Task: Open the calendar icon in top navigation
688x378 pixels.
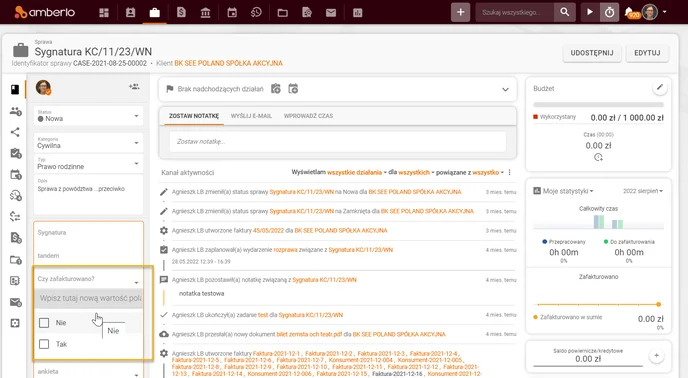Action: (x=232, y=12)
